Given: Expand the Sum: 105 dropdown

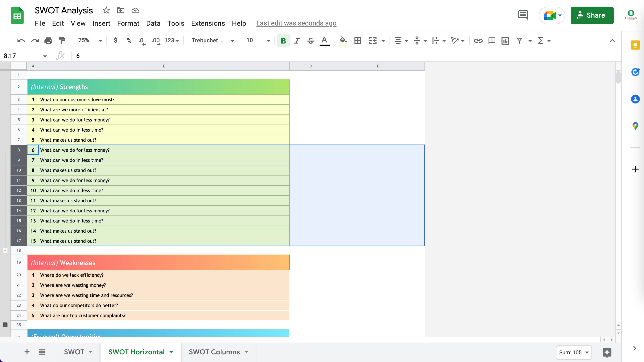Looking at the screenshot, I should click(x=574, y=352).
